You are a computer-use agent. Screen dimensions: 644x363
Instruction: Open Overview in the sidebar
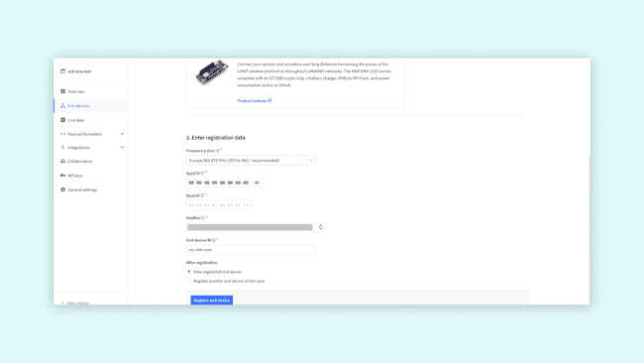tap(90, 91)
